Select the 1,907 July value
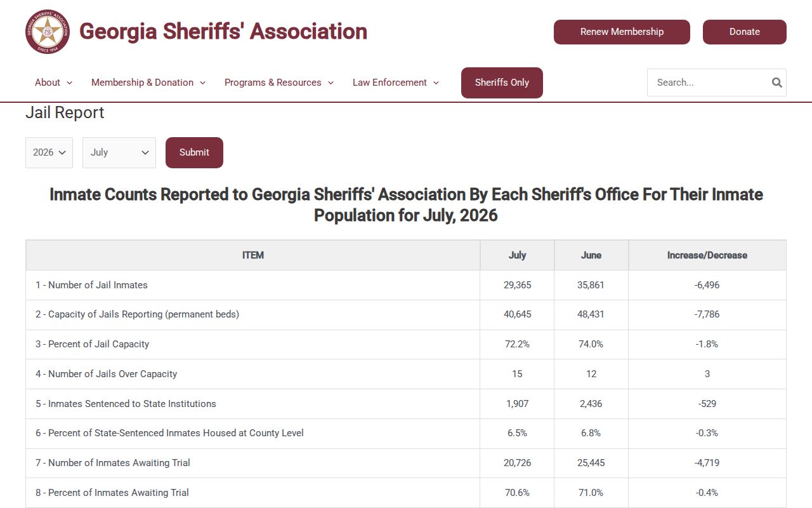 coord(517,404)
